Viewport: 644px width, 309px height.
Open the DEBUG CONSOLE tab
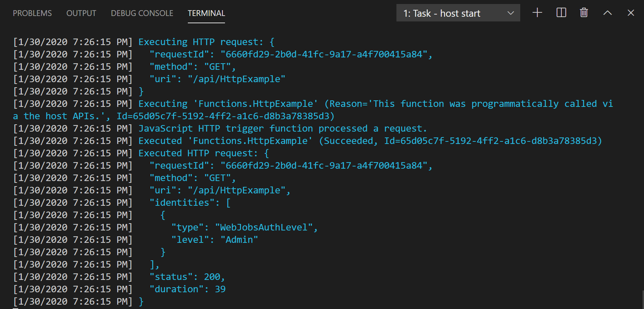click(142, 13)
